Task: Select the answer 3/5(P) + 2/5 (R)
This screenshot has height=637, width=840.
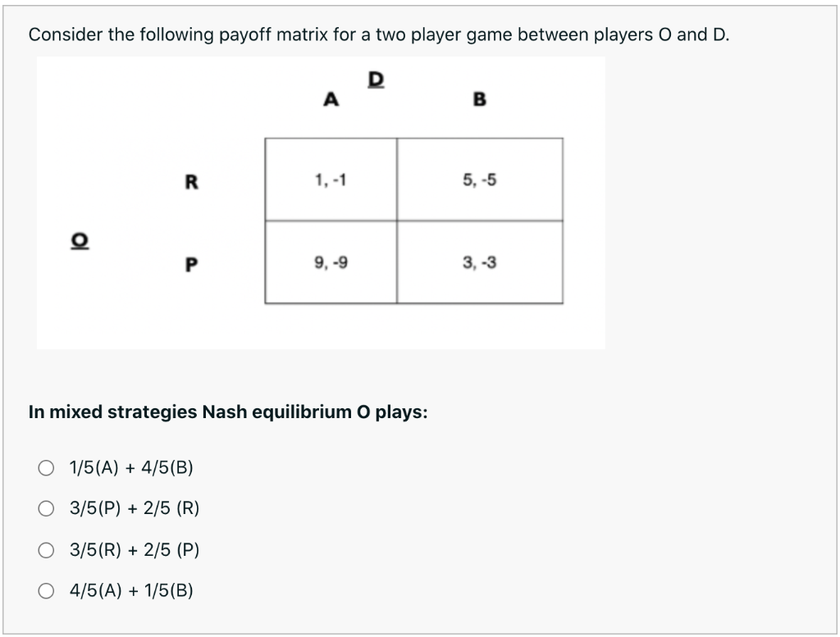Action: click(45, 507)
